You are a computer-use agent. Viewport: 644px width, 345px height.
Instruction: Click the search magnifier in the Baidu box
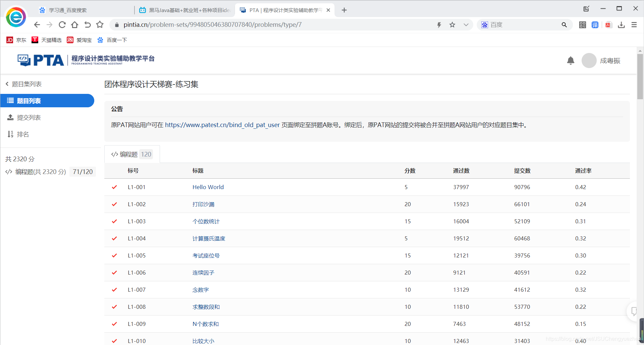564,25
